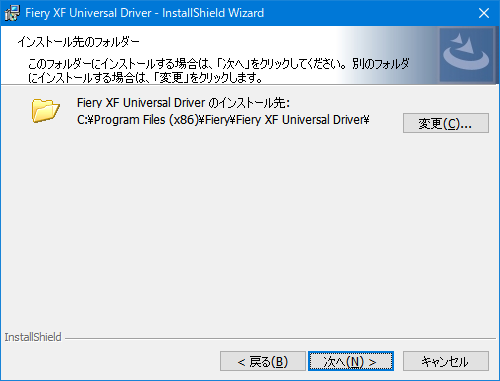
Task: Close the InstallShield Wizard window
Action: point(484,13)
